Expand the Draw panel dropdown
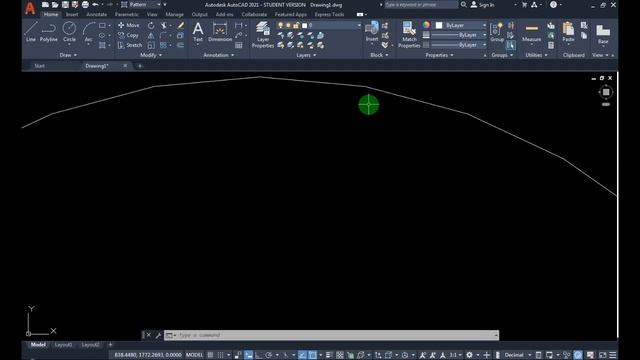 68,55
